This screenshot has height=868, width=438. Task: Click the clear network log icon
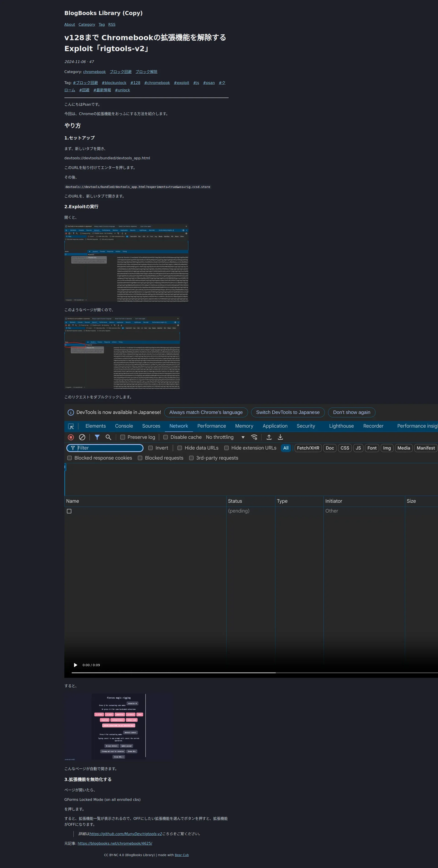click(82, 437)
